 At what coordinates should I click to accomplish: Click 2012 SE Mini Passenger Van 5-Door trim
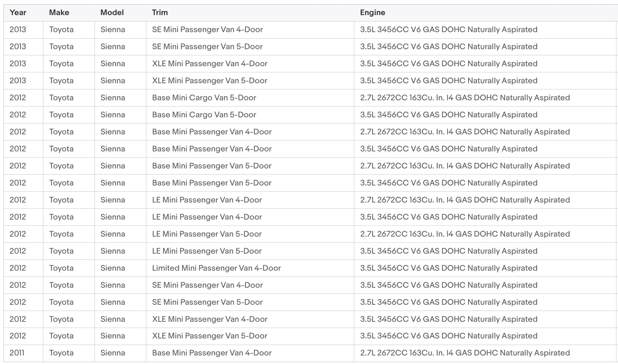[x=207, y=302]
